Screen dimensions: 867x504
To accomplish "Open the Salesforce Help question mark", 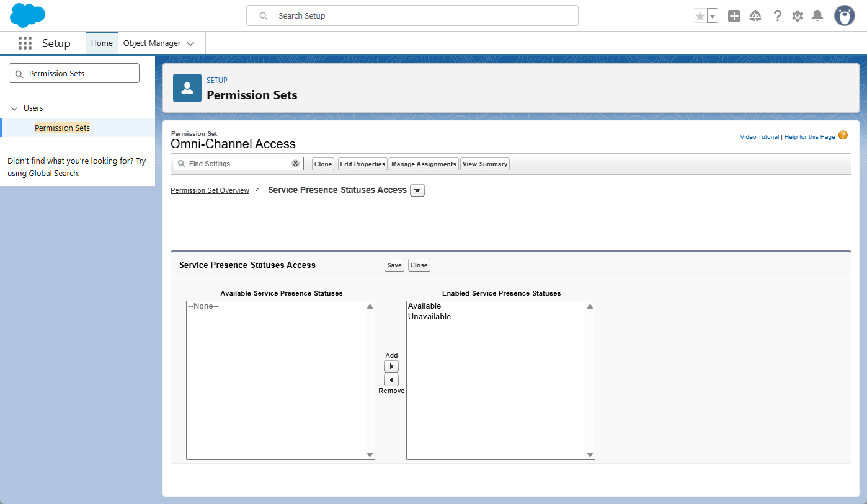I will tap(777, 16).
